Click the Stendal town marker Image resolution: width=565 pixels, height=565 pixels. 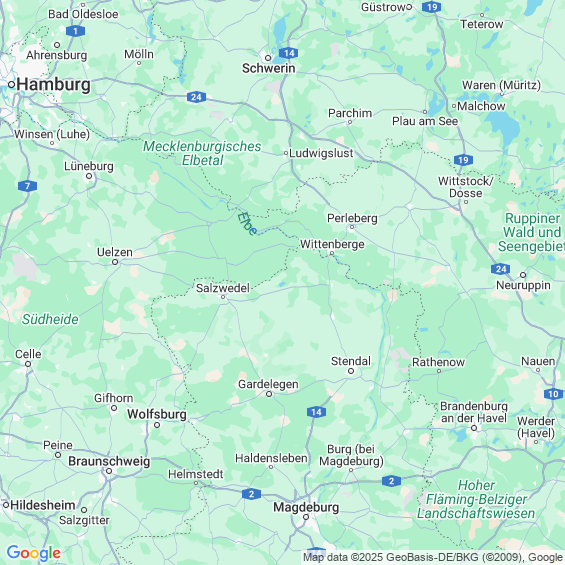pos(351,371)
